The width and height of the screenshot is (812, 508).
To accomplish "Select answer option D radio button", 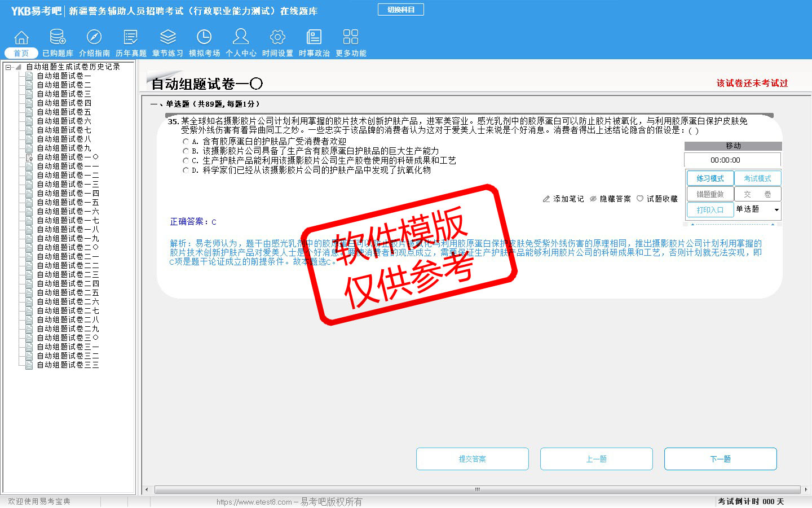I will (x=186, y=170).
